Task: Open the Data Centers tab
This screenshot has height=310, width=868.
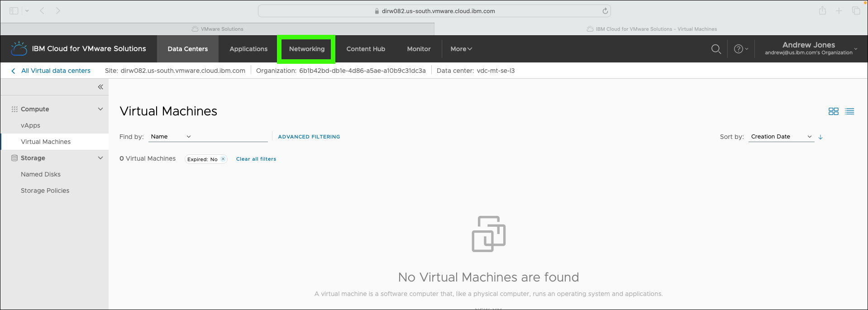Action: pyautogui.click(x=188, y=49)
